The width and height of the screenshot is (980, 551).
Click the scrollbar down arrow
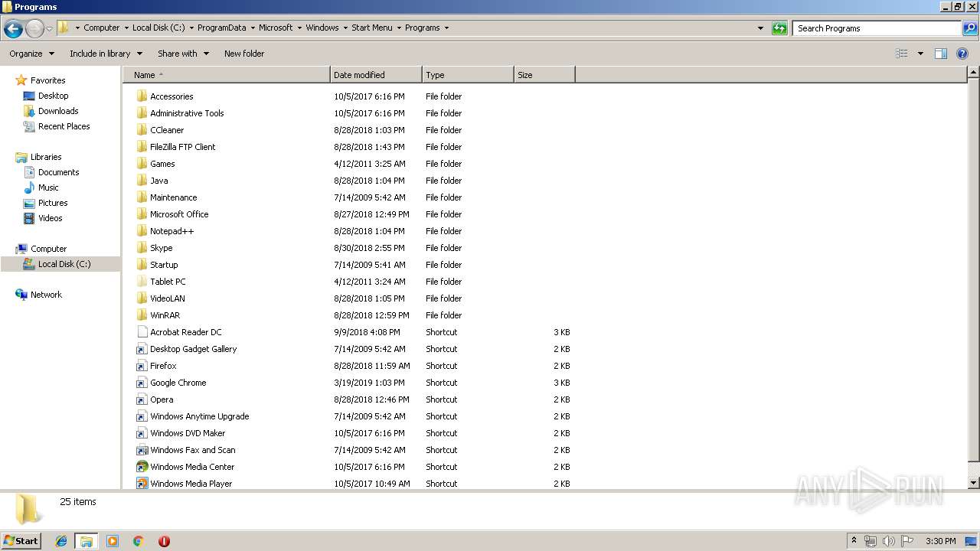[x=974, y=483]
